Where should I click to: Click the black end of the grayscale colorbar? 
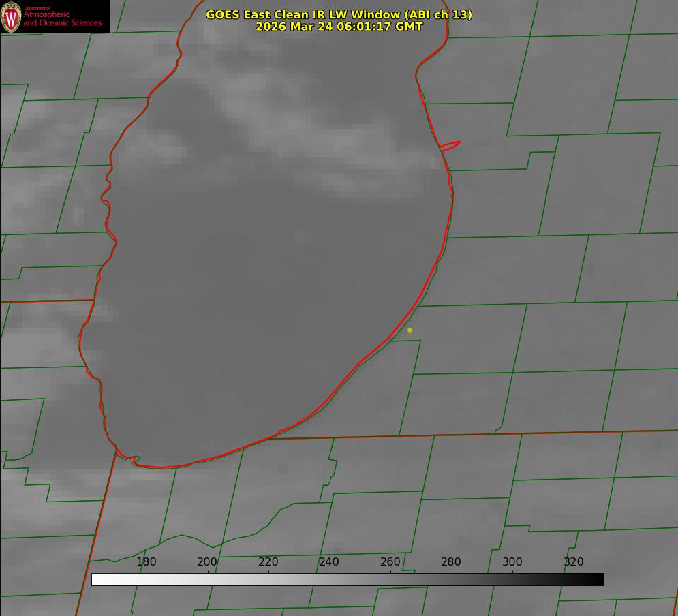point(599,579)
